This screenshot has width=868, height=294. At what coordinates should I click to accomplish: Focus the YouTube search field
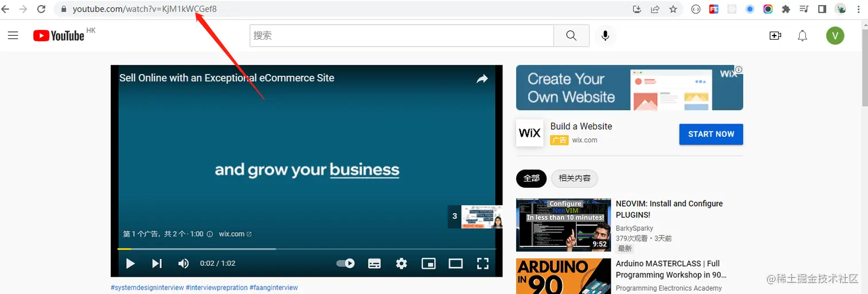pyautogui.click(x=402, y=36)
